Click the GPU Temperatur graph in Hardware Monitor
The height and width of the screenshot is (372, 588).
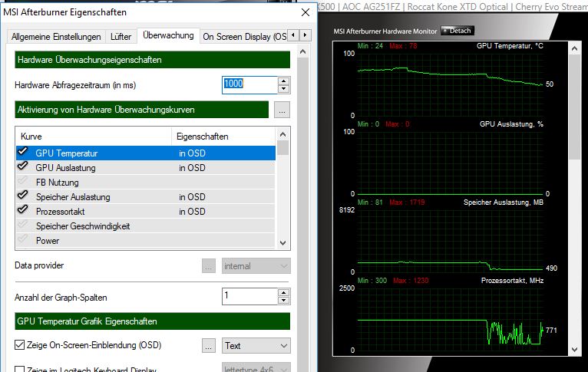pyautogui.click(x=450, y=84)
